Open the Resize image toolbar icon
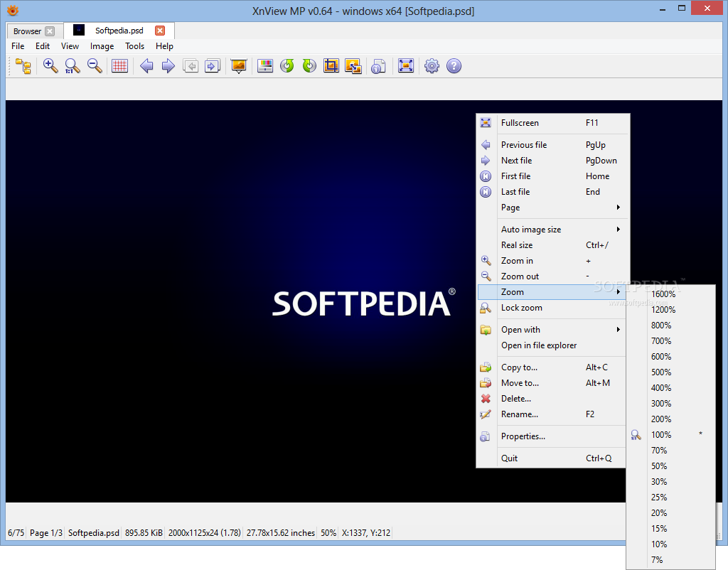 (353, 66)
